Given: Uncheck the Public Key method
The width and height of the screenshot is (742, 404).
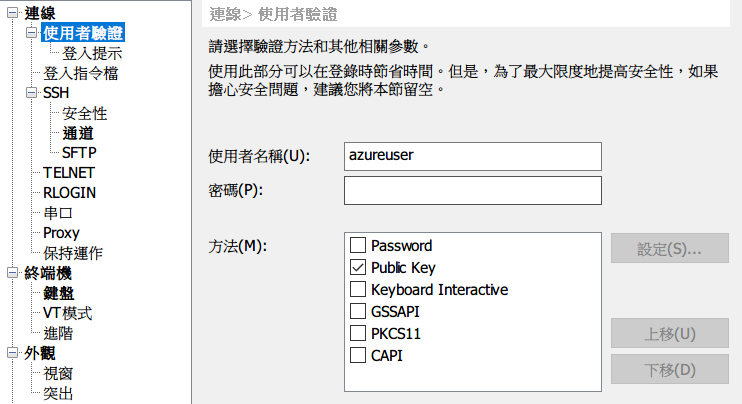Looking at the screenshot, I should click(x=358, y=268).
